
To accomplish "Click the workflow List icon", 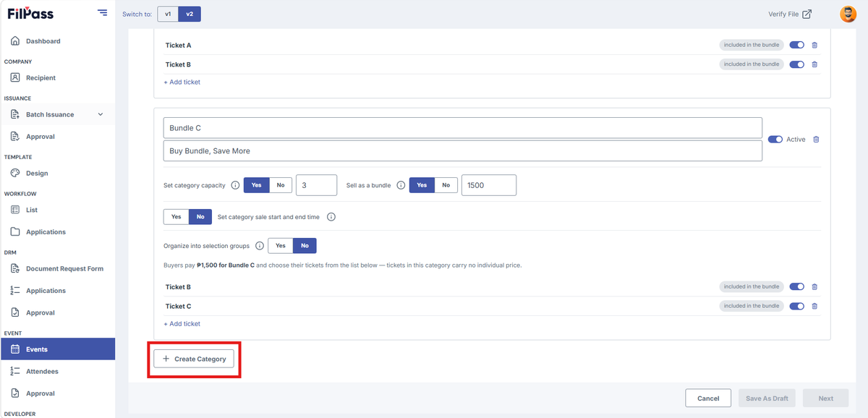I will (x=15, y=210).
